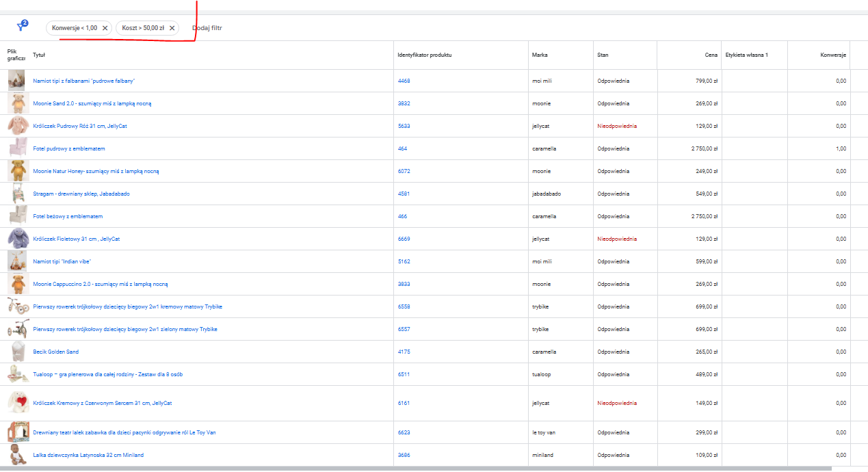Open the Moonie Sand 2.0 product link
The width and height of the screenshot is (868, 472).
coord(92,103)
